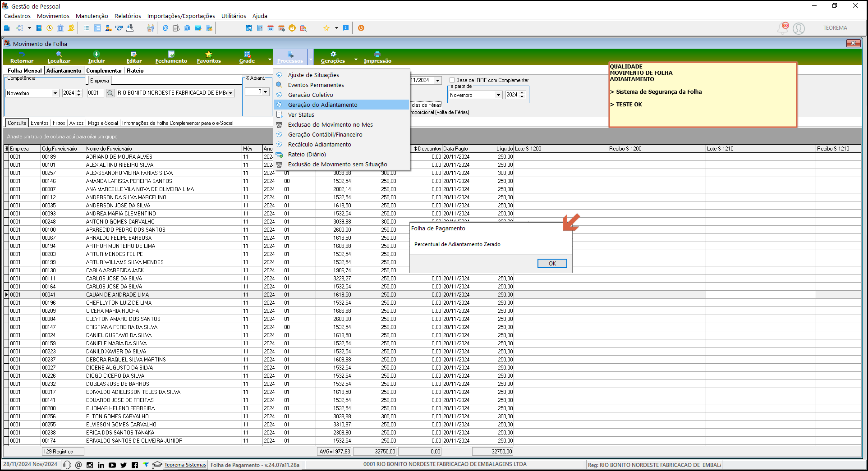Open the % Adiant. dropdown
This screenshot has width=868, height=471.
click(x=265, y=91)
